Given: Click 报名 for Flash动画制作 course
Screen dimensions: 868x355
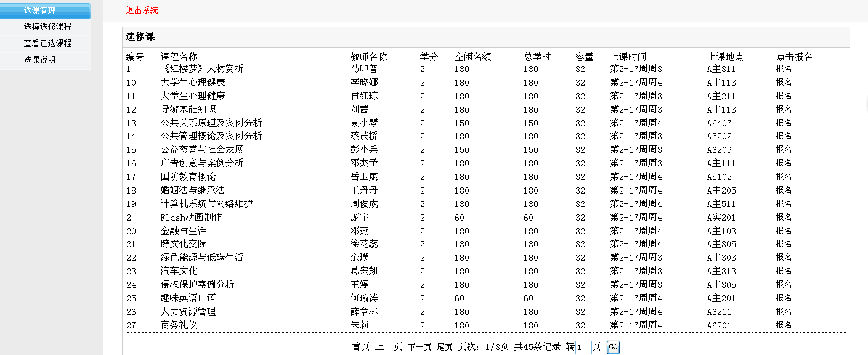Looking at the screenshot, I should 784,217.
